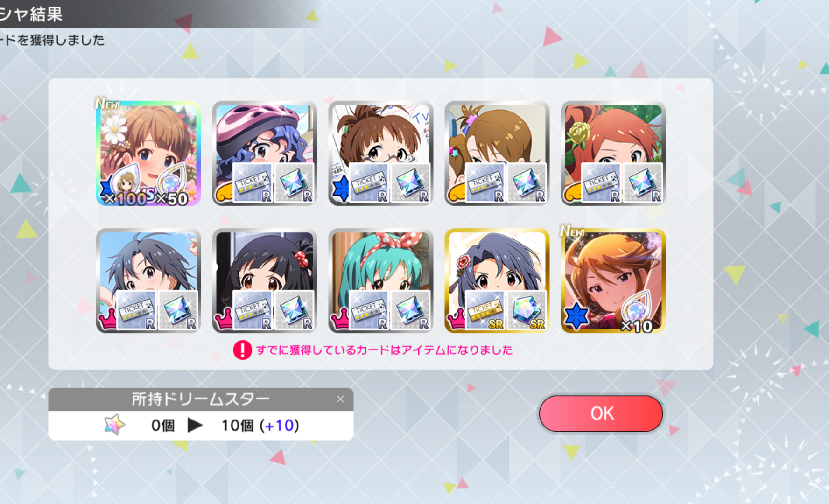Select the red-haired yellow rose card
This screenshot has height=504, width=829.
[613, 154]
